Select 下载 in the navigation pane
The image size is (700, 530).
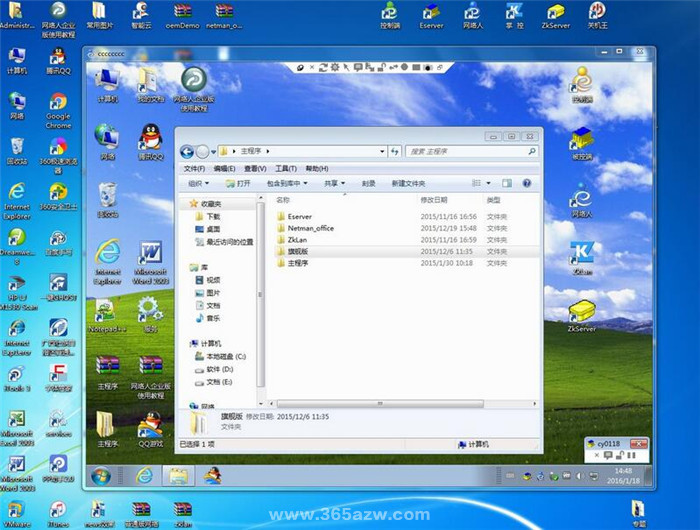click(213, 217)
